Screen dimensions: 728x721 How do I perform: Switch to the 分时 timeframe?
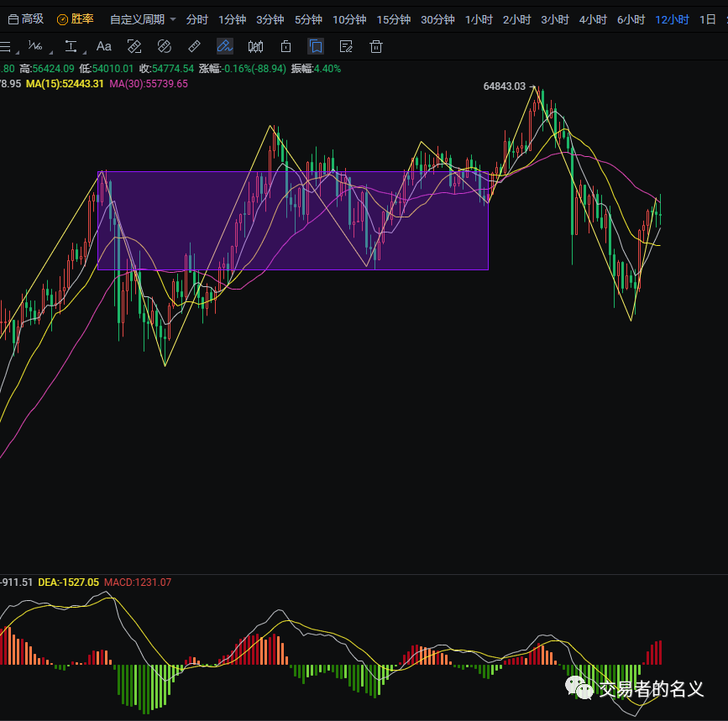click(x=196, y=19)
